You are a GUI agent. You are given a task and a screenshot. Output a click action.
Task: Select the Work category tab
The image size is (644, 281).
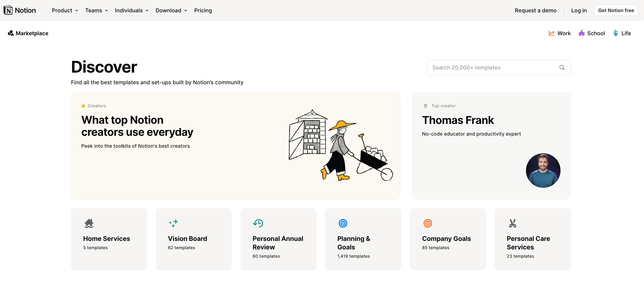(559, 33)
